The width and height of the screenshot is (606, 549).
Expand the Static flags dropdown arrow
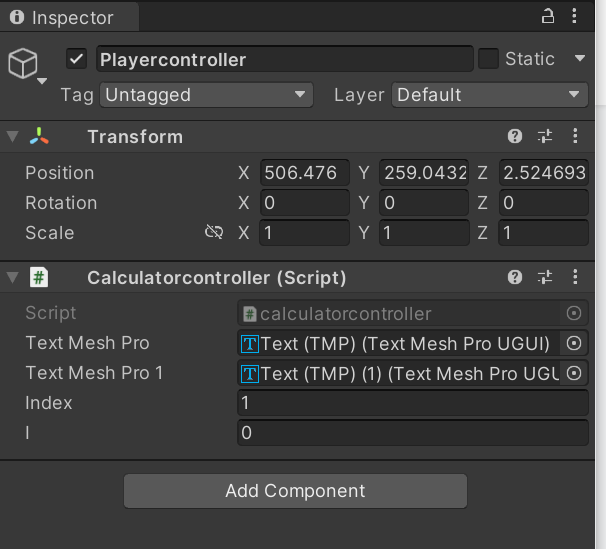coord(579,59)
